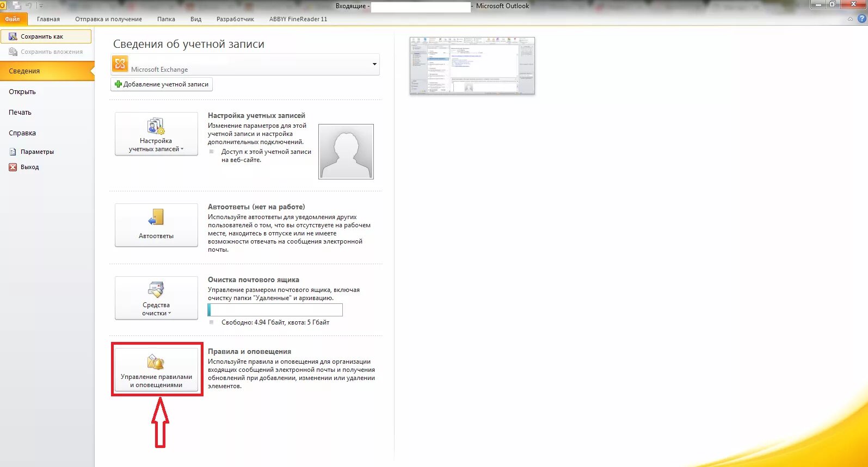This screenshot has width=868, height=467.
Task: Click the Автоответы door-arrow icon
Action: (x=156, y=217)
